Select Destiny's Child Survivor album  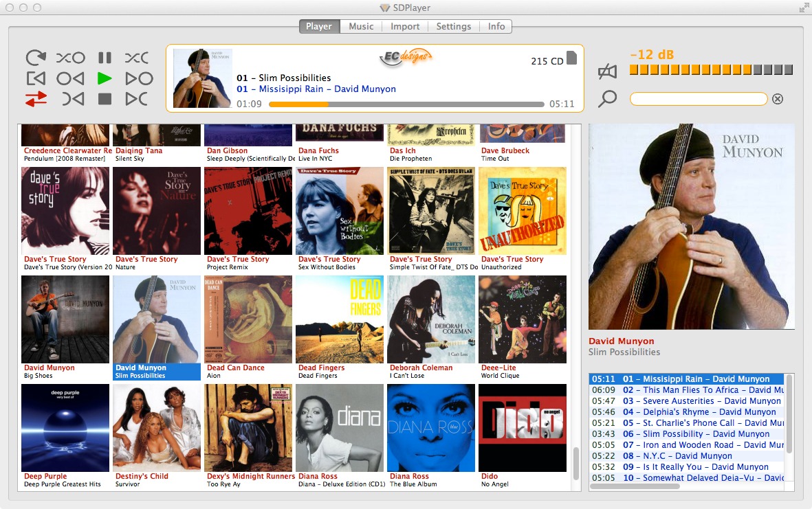pos(156,436)
